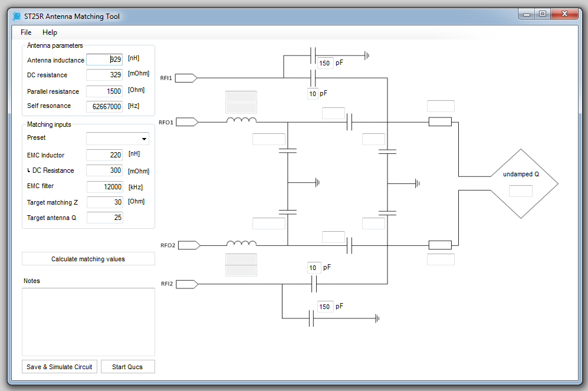Click Calculate matching values button
This screenshot has height=391, width=588.
pos(88,259)
